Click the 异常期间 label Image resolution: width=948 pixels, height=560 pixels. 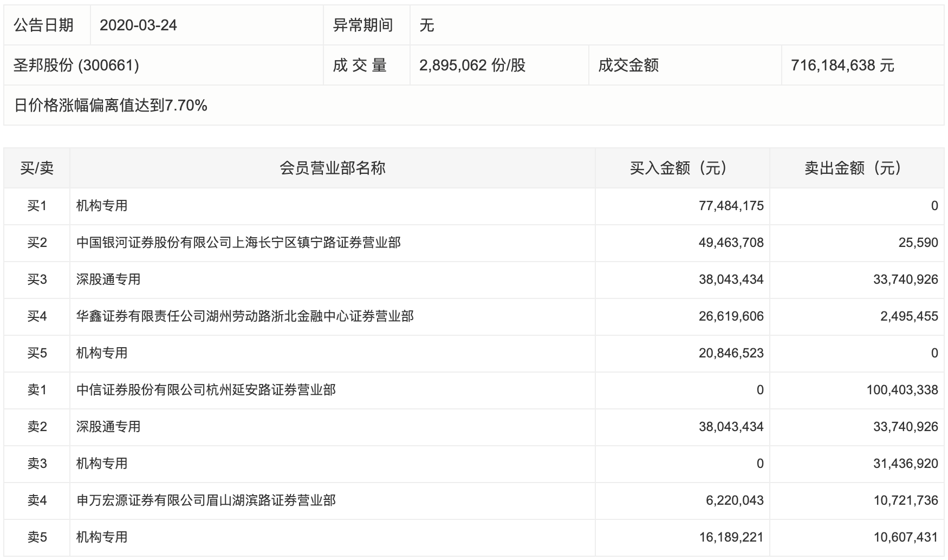point(363,25)
